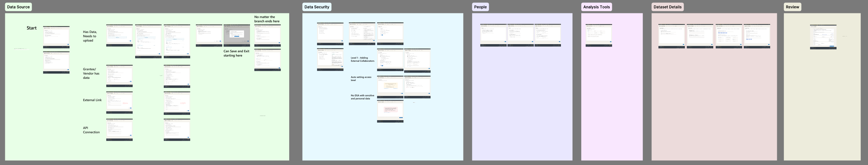
Task: Select the frame in the Review section
Action: pyautogui.click(x=823, y=37)
